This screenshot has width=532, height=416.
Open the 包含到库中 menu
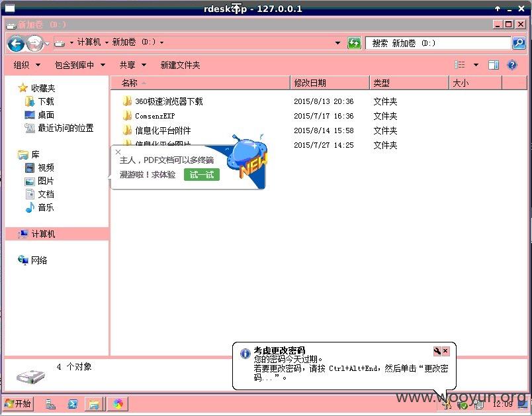pyautogui.click(x=79, y=65)
